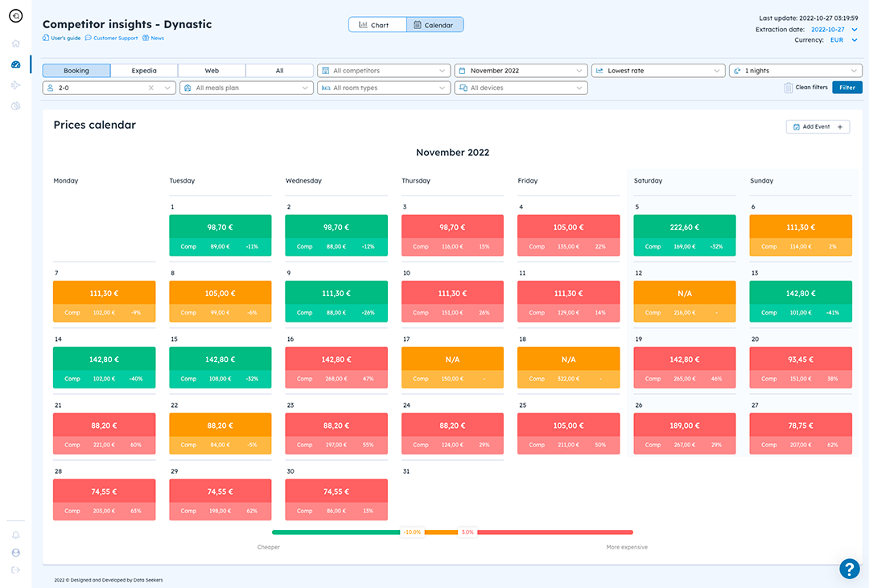The height and width of the screenshot is (588, 869).
Task: Open November 22 orange card 88,20 €
Action: point(220,434)
